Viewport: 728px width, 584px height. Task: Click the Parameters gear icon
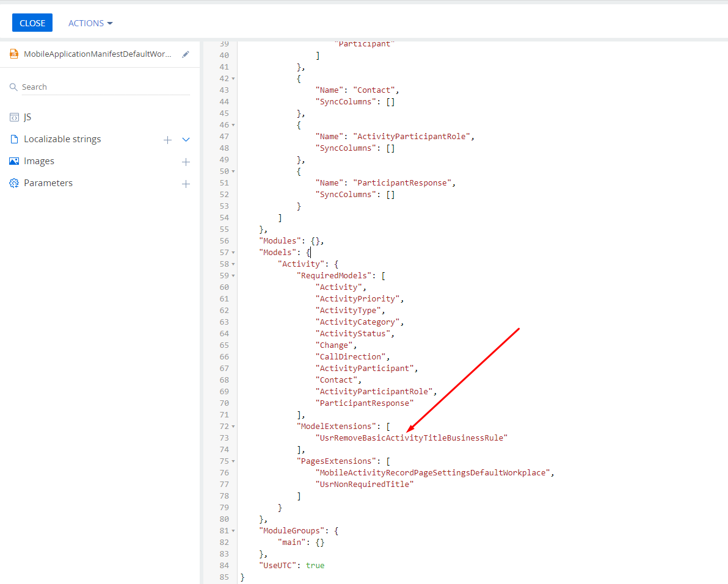(x=14, y=182)
